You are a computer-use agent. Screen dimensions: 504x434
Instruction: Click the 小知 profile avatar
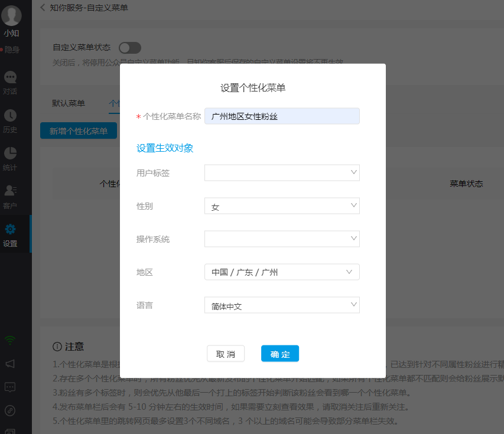point(12,15)
